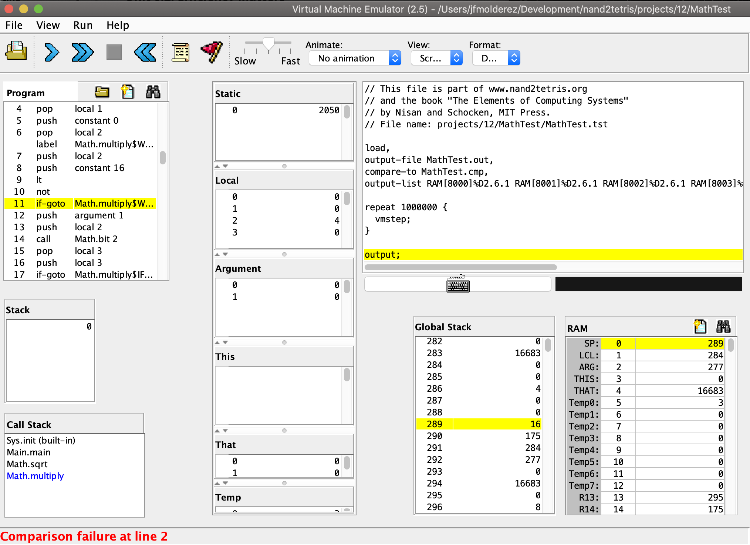Click the Program panel yellow folder icon
This screenshot has height=545, width=750.
102,92
